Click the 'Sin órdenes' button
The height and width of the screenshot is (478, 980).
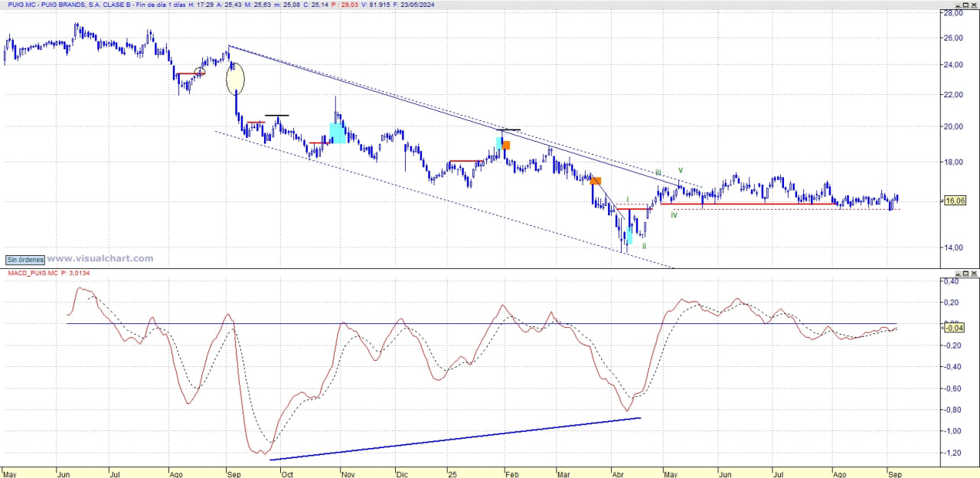click(25, 260)
